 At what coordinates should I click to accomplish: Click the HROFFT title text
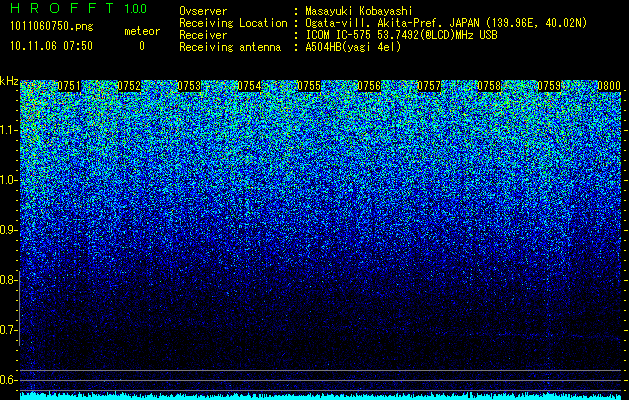pos(62,8)
